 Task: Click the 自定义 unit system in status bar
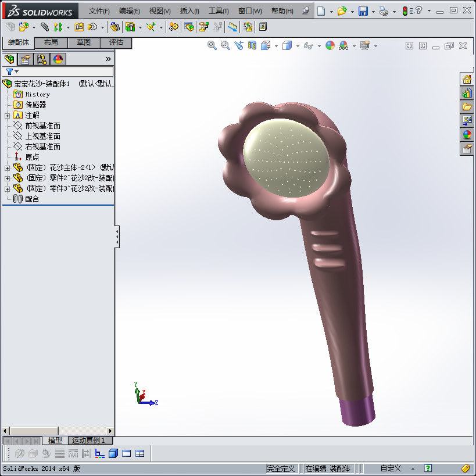pyautogui.click(x=391, y=468)
